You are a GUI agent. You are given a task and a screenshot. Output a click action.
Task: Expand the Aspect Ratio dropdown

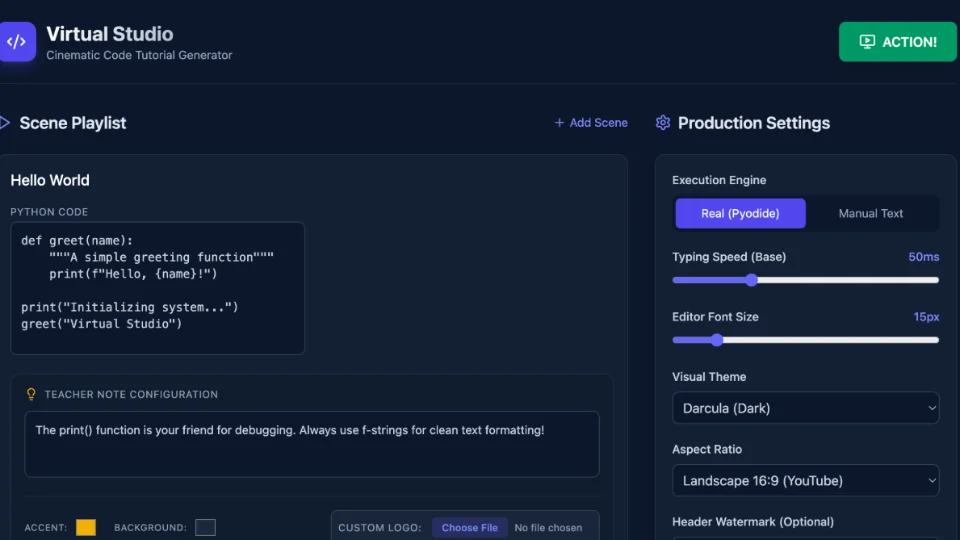click(805, 480)
